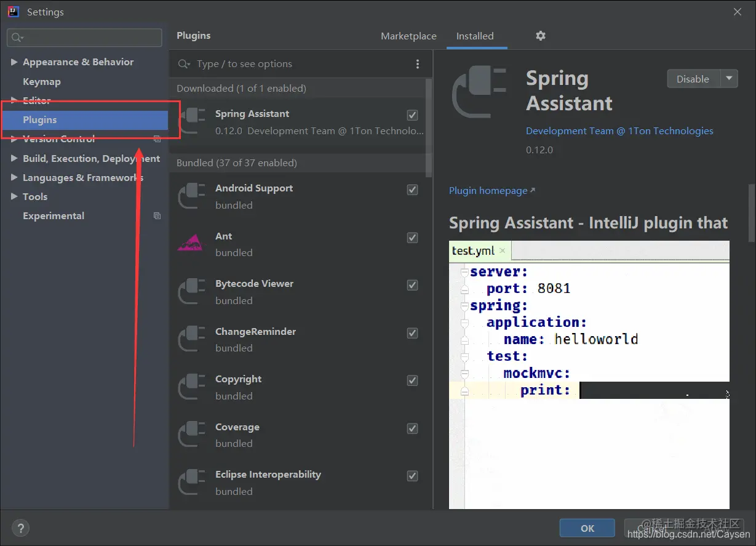Disable the Bytecode Viewer checkbox
Image resolution: width=756 pixels, height=546 pixels.
(x=413, y=285)
